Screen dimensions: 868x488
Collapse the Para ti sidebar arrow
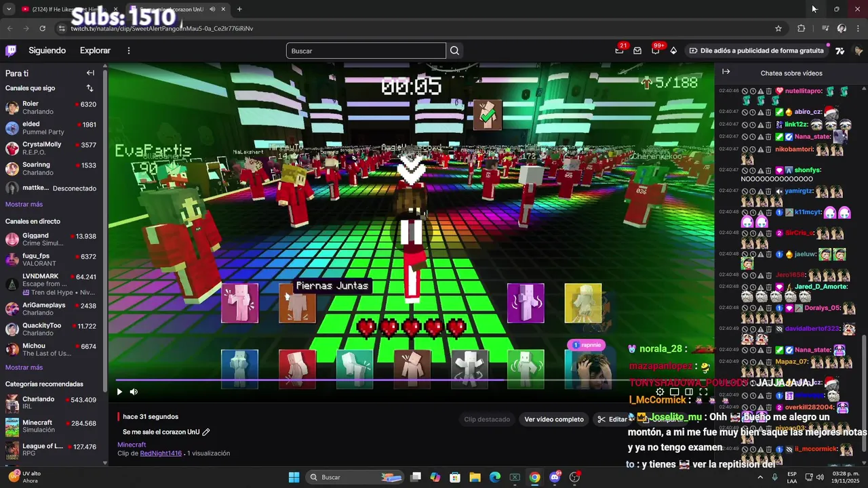[90, 73]
